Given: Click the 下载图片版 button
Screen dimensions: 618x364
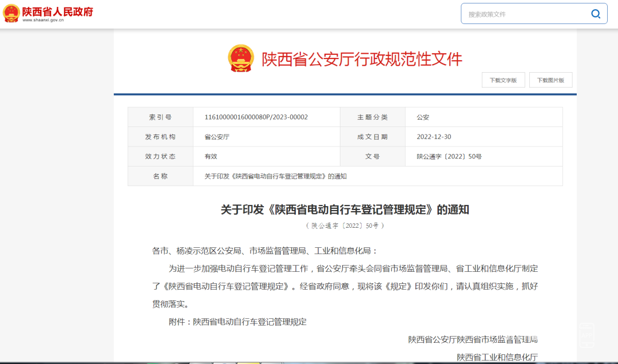Looking at the screenshot, I should click(x=550, y=80).
